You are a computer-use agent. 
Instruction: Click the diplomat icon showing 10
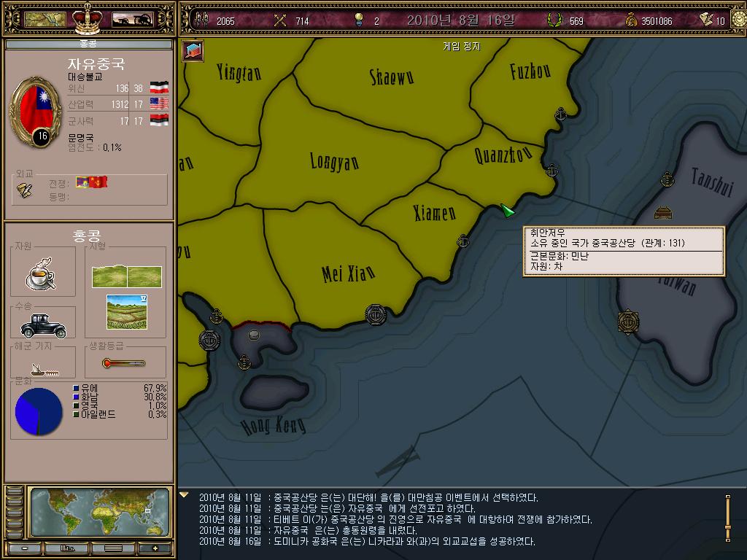click(706, 19)
